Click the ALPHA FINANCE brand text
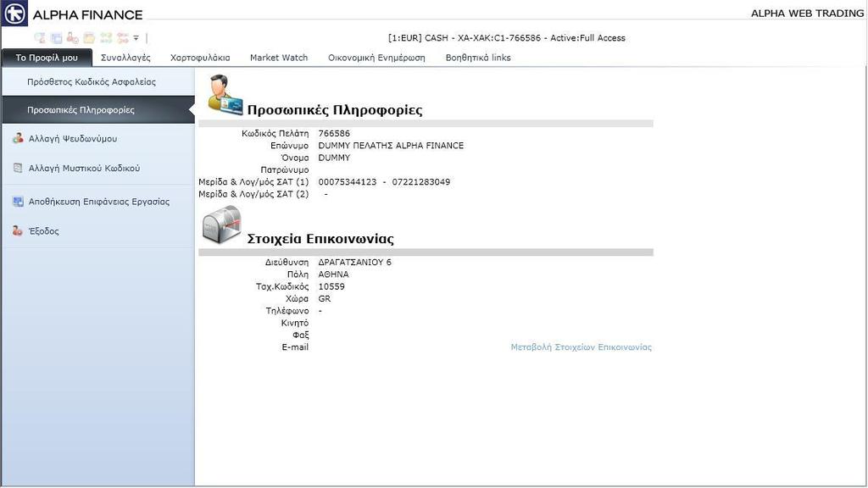This screenshot has height=488, width=868. 87,15
